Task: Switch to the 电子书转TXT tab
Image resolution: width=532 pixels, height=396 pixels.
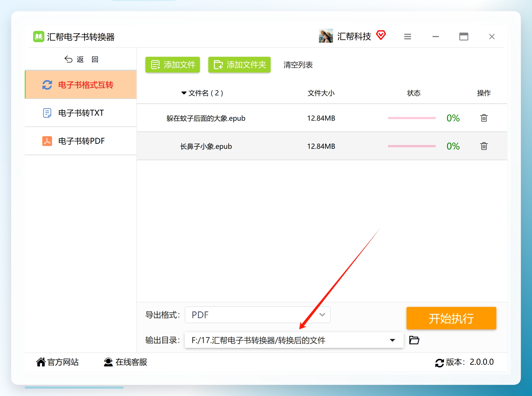Action: pyautogui.click(x=81, y=113)
